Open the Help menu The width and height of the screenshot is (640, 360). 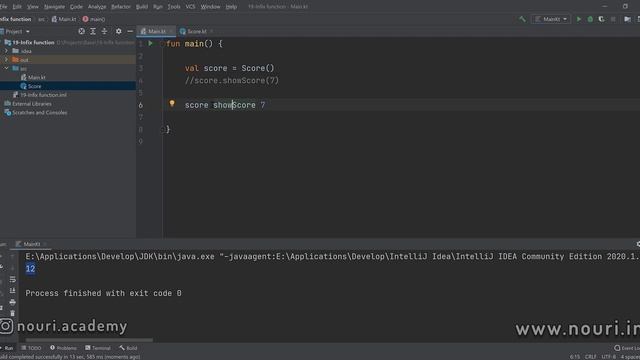click(231, 7)
